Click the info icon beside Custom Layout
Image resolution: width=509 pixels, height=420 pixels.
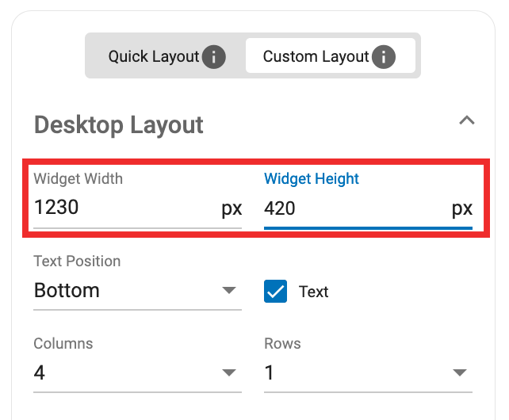[384, 57]
